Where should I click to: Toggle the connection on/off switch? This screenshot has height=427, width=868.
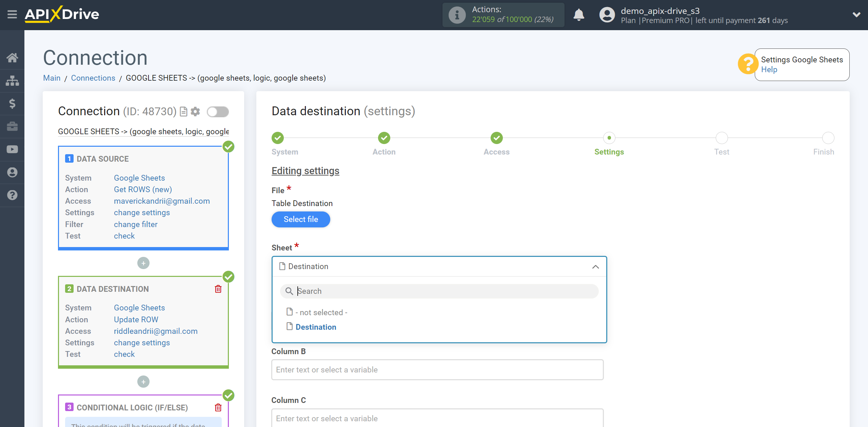click(x=218, y=111)
